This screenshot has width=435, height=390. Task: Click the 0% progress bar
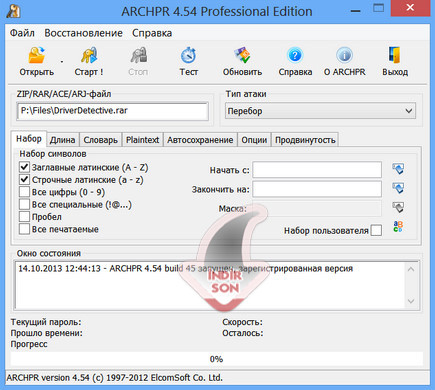click(x=217, y=359)
